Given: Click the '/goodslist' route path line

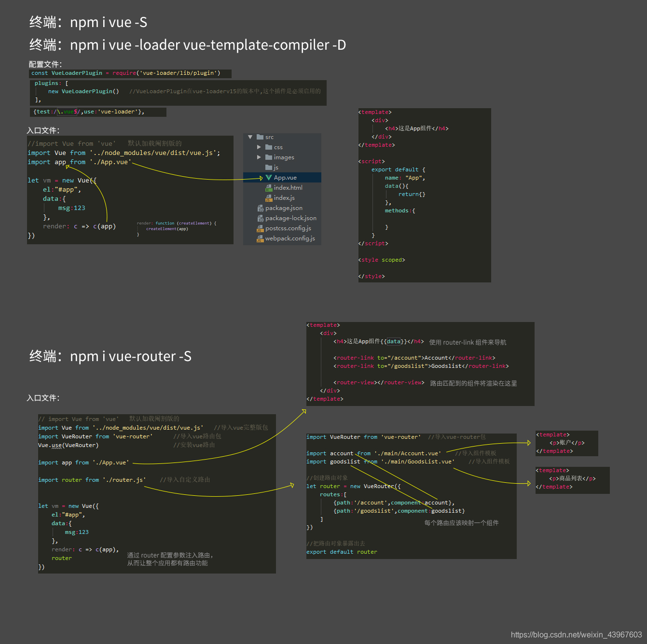Looking at the screenshot, I should tap(399, 511).
